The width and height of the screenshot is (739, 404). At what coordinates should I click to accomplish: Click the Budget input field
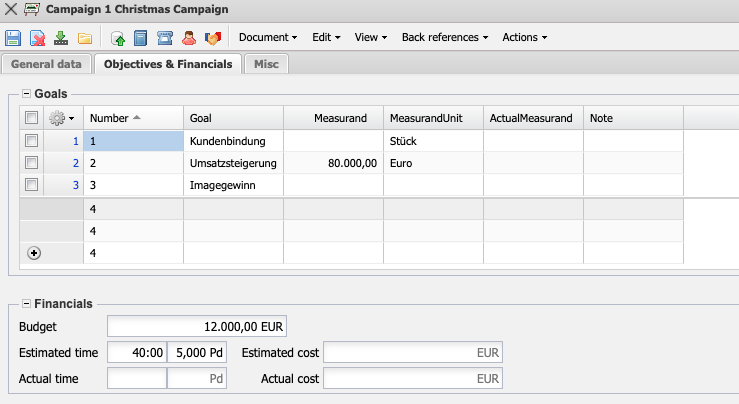pyautogui.click(x=196, y=327)
